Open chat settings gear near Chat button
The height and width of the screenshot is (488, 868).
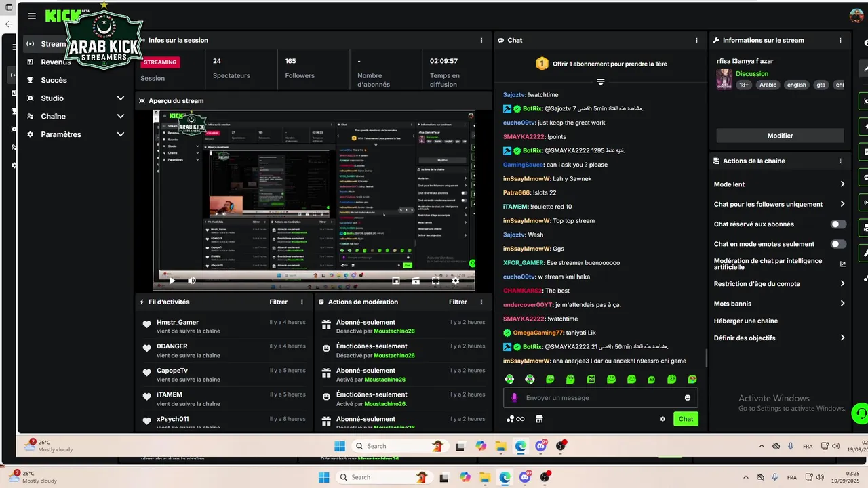663,419
